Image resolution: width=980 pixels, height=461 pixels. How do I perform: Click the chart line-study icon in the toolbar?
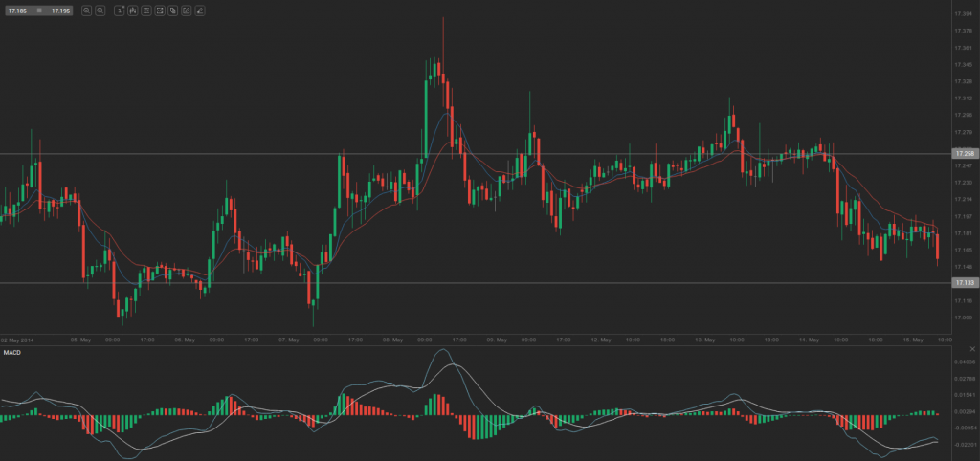point(159,11)
